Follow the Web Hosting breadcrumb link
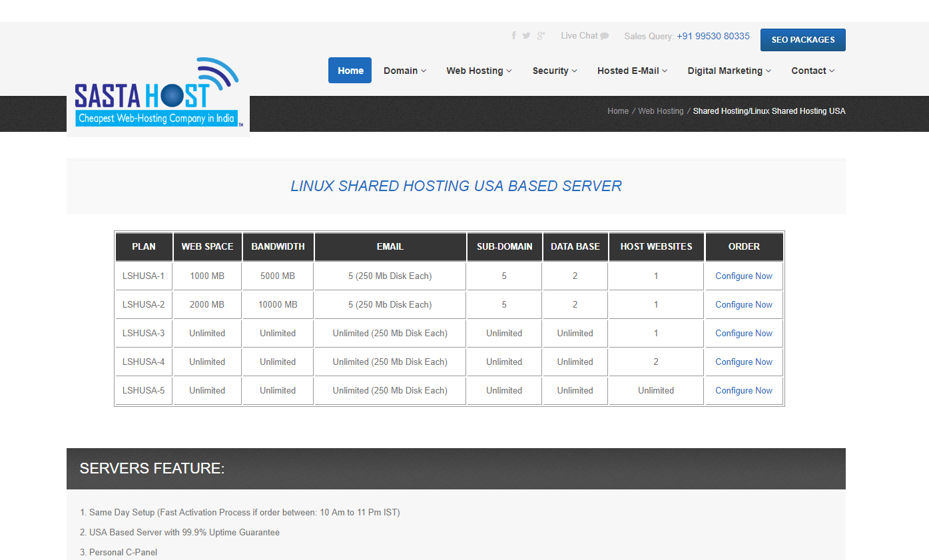 pos(661,111)
